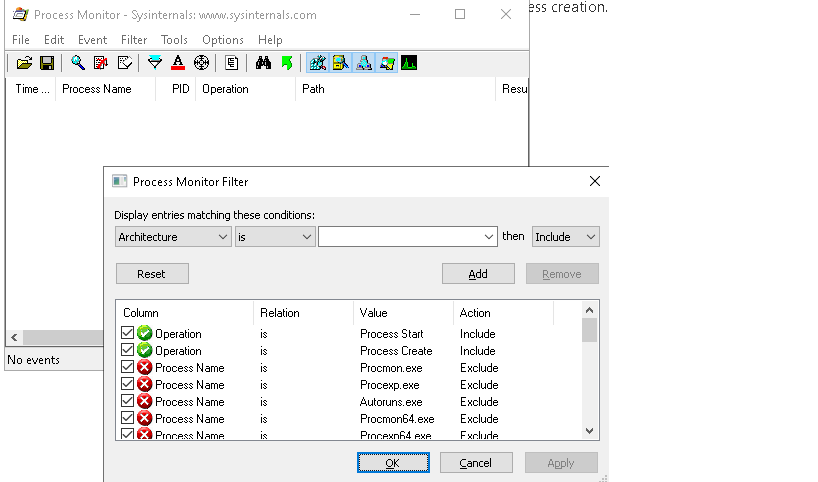Click green include icon on Process Create row
The image size is (818, 482).
tap(145, 350)
